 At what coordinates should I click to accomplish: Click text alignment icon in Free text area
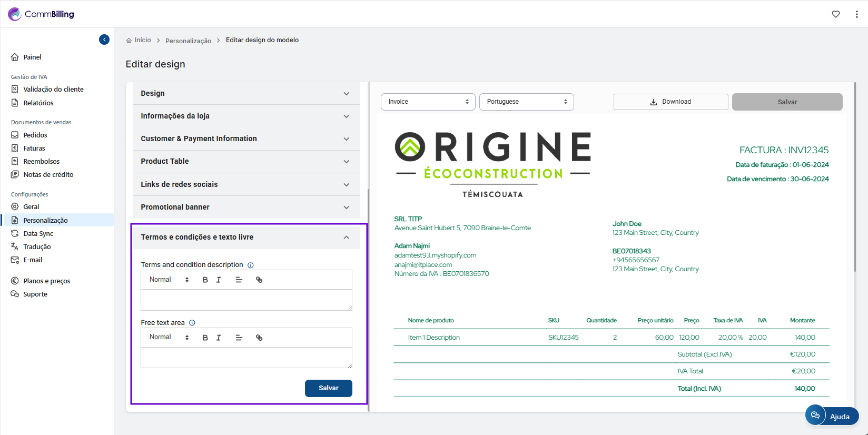(239, 338)
